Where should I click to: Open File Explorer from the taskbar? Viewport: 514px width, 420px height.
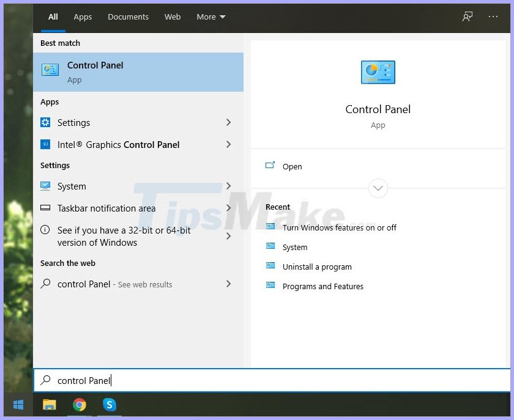tap(49, 405)
